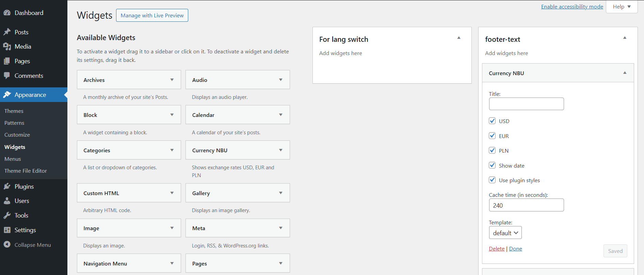Uncheck the USD currency checkbox

(x=492, y=121)
